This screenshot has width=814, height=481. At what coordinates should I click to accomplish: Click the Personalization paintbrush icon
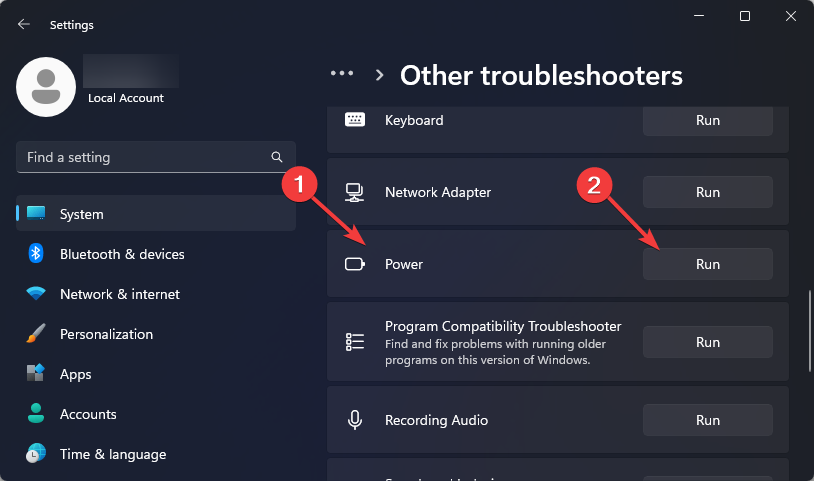[36, 334]
